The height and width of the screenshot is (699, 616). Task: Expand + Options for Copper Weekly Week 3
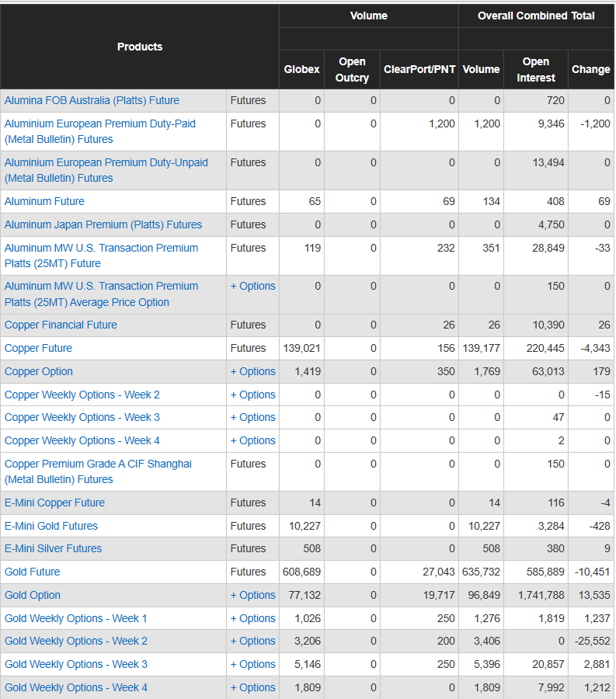[252, 417]
